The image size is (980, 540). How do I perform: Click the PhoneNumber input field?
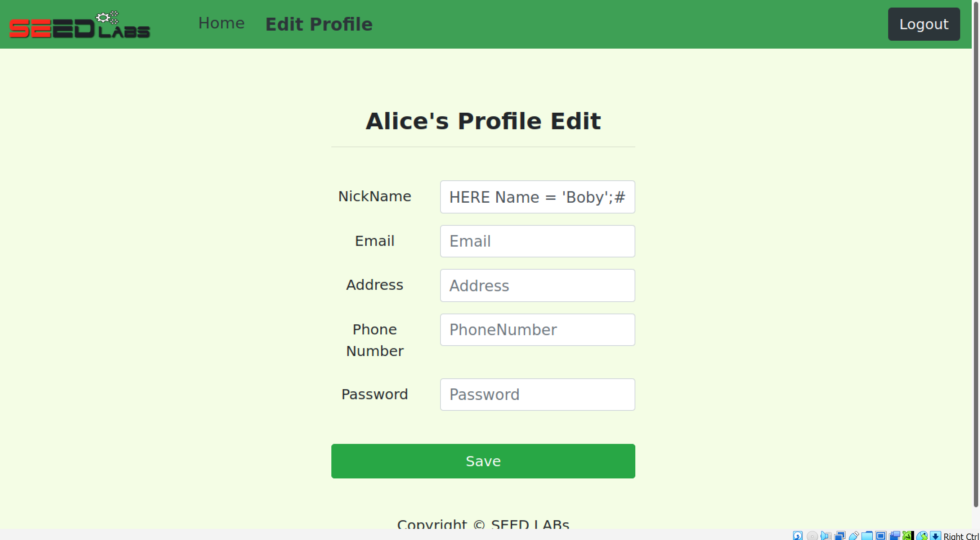point(537,329)
